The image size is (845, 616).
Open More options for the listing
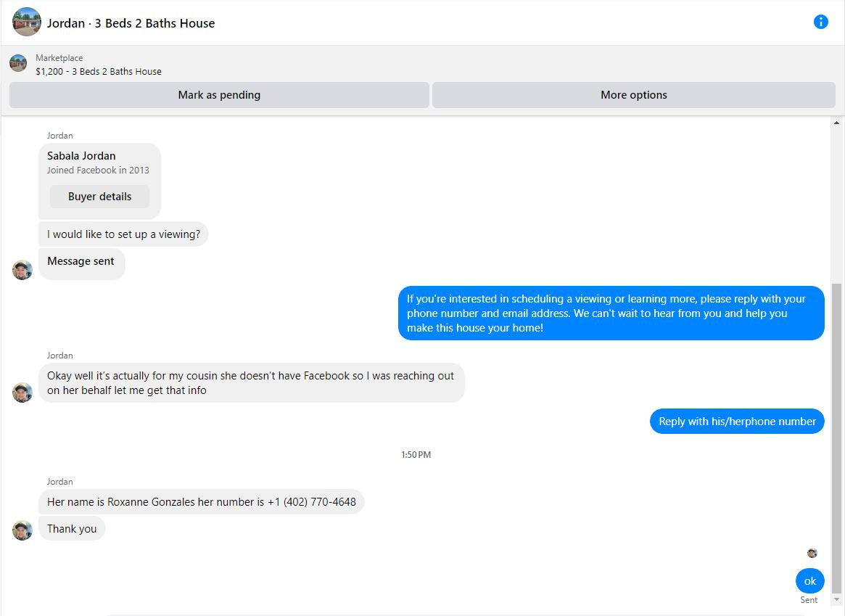(x=634, y=95)
